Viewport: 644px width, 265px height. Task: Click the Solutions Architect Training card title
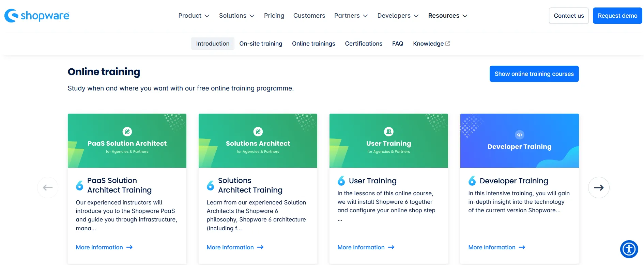pos(250,185)
